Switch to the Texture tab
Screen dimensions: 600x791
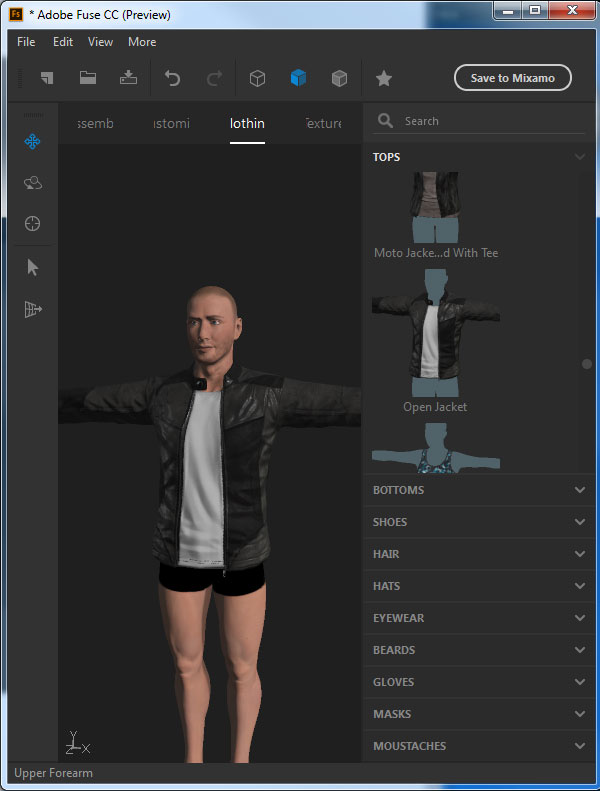[x=323, y=123]
